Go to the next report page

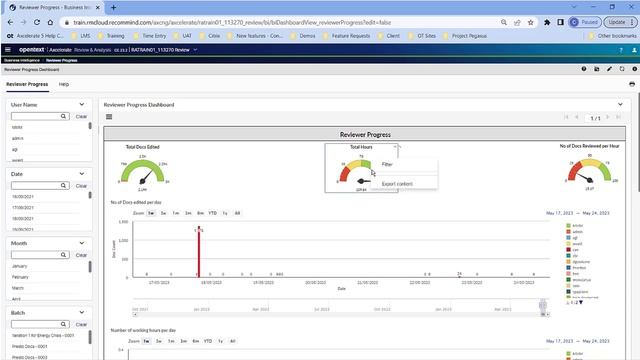point(608,117)
